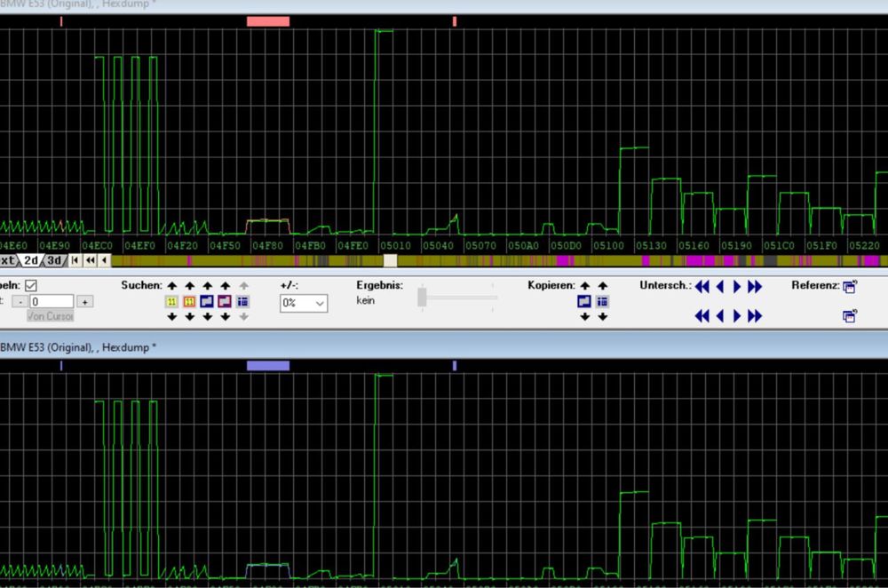
Task: Jump to last difference, lower Untersch. row
Action: pyautogui.click(x=755, y=315)
